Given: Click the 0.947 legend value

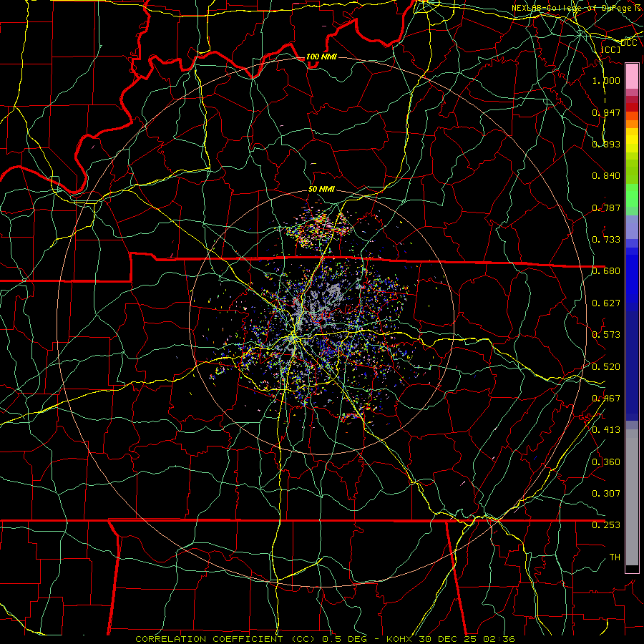Looking at the screenshot, I should [606, 112].
